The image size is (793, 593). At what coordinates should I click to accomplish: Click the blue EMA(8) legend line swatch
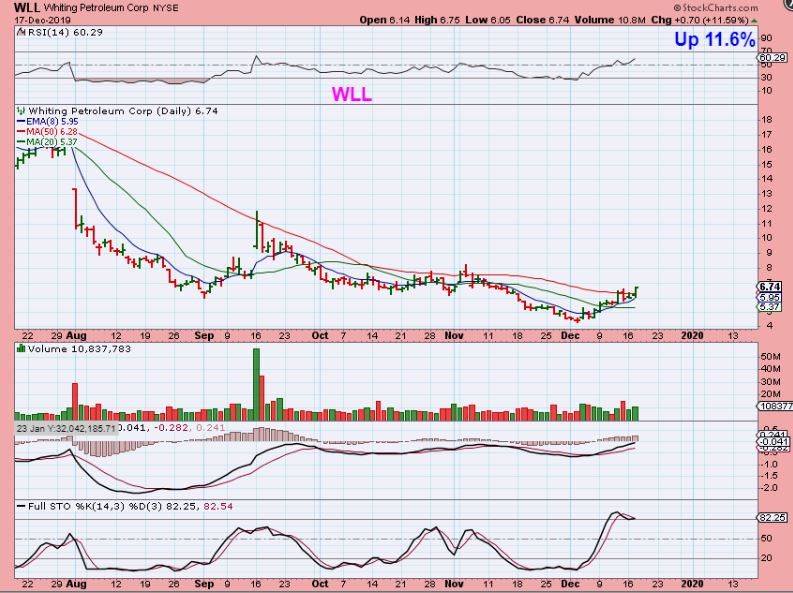click(21, 122)
